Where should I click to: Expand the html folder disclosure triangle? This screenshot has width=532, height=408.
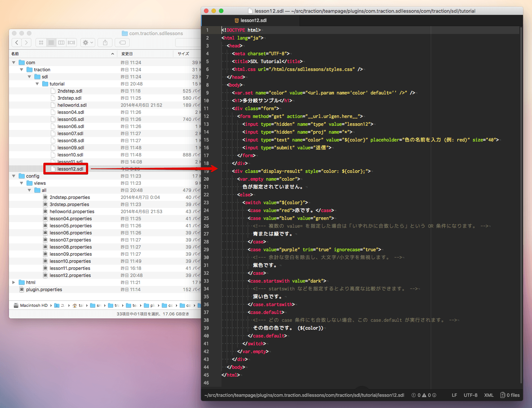[x=14, y=283]
